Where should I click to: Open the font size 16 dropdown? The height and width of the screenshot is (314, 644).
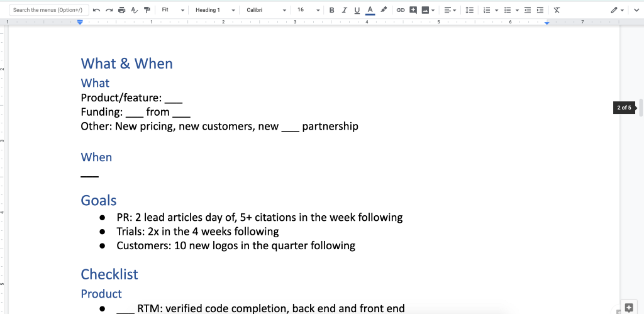pyautogui.click(x=308, y=10)
